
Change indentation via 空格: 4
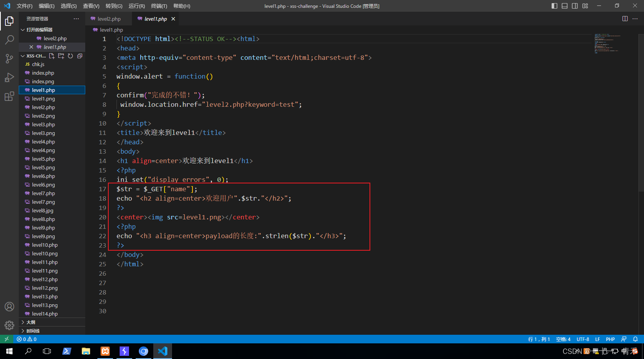[563, 339]
